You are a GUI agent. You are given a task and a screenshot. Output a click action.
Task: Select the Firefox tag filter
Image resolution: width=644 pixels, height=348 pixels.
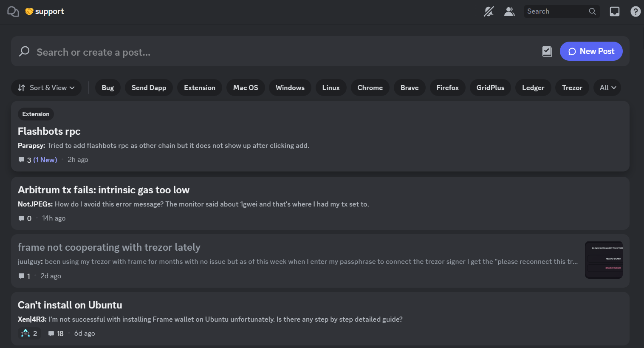pos(448,88)
